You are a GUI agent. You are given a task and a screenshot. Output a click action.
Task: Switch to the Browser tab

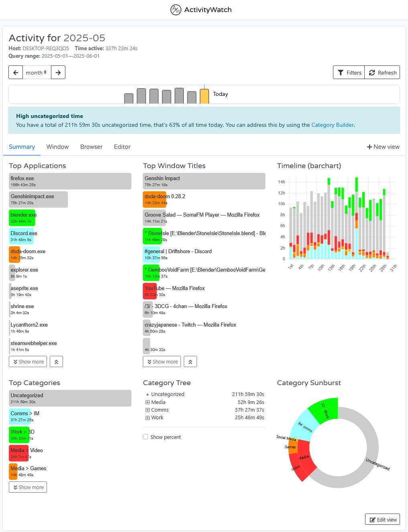pos(91,147)
